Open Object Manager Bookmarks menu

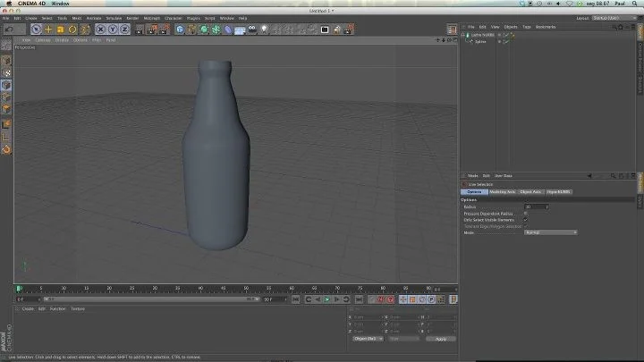pyautogui.click(x=546, y=27)
